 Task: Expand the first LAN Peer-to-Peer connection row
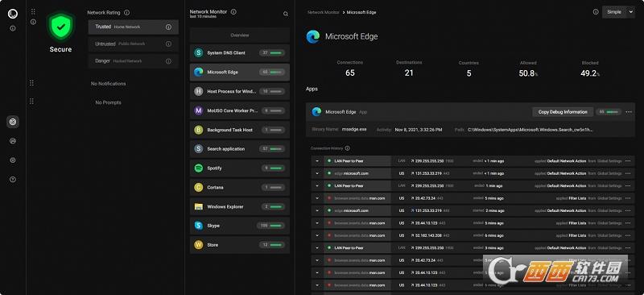point(317,161)
